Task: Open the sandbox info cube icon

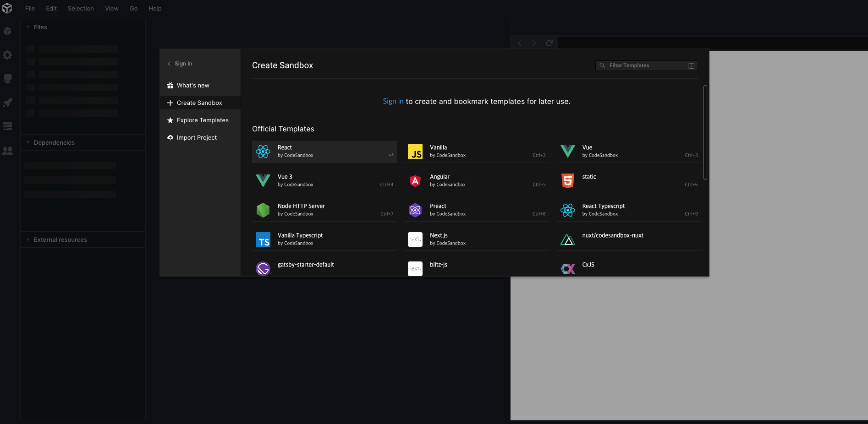Action: coord(7,31)
